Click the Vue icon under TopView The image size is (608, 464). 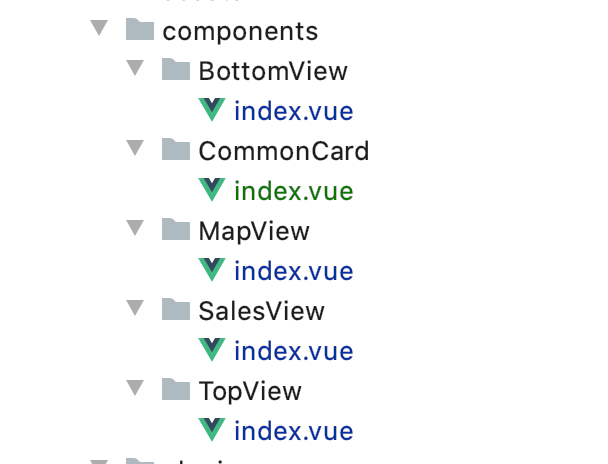(x=212, y=430)
